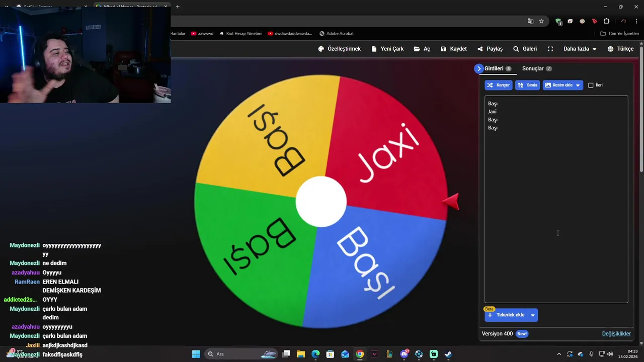Open the clock and date panel

[628, 354]
